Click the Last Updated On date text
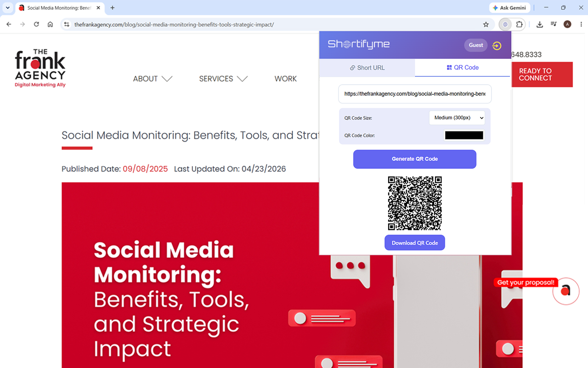588x368 pixels. [x=230, y=169]
